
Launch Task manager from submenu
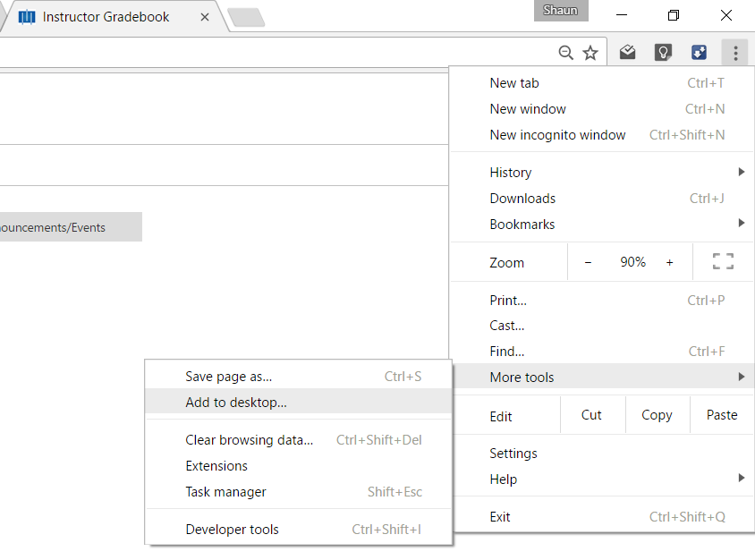(x=299, y=492)
